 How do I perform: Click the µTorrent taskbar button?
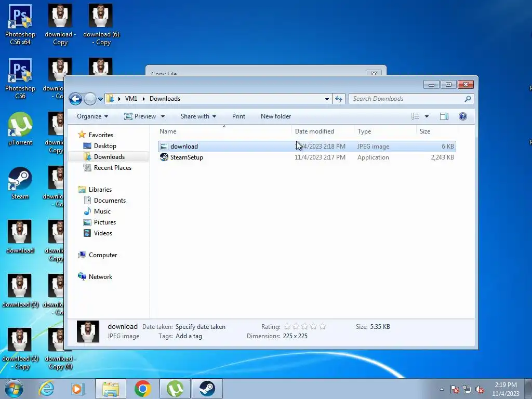click(175, 389)
